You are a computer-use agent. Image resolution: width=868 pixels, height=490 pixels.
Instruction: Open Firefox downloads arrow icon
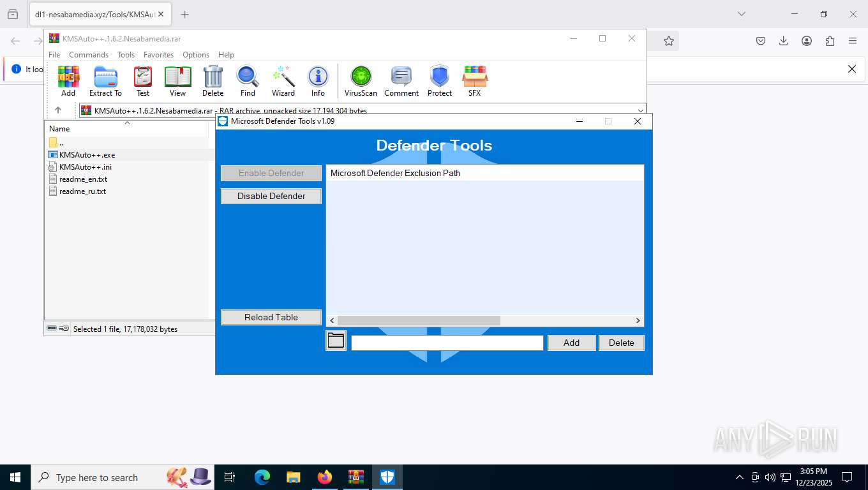tap(784, 41)
